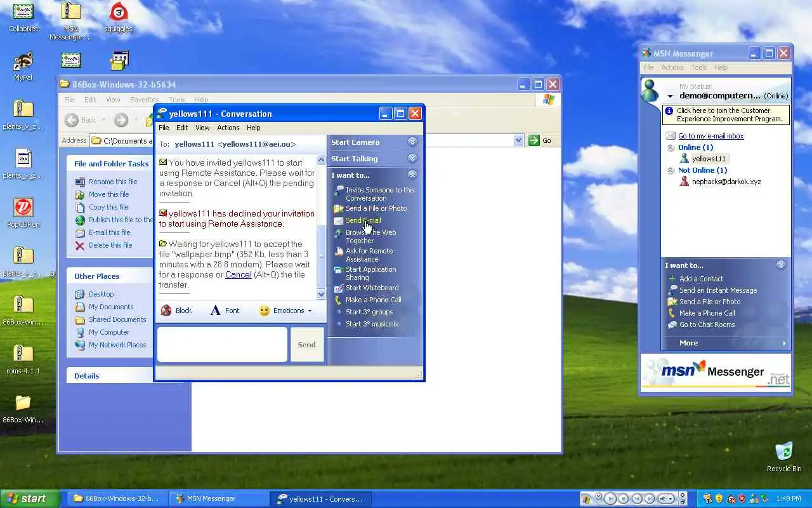
Task: Collapse conversation's I want to section
Action: click(x=412, y=175)
